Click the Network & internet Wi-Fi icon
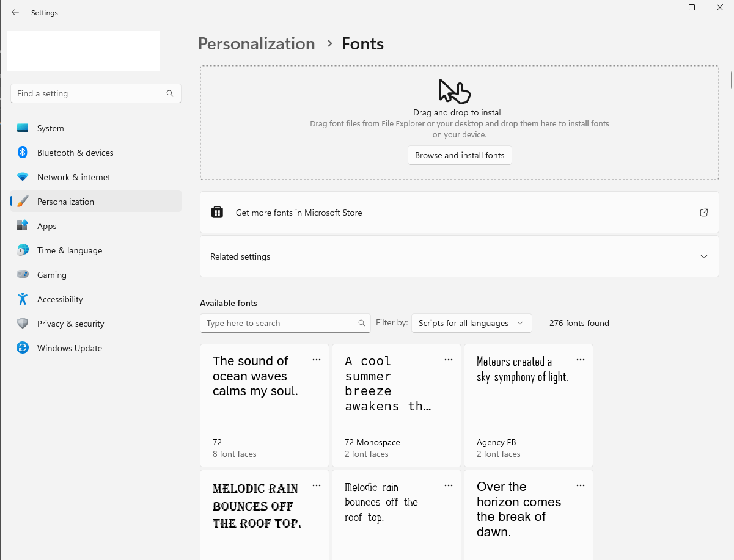This screenshot has height=560, width=734. pyautogui.click(x=23, y=177)
